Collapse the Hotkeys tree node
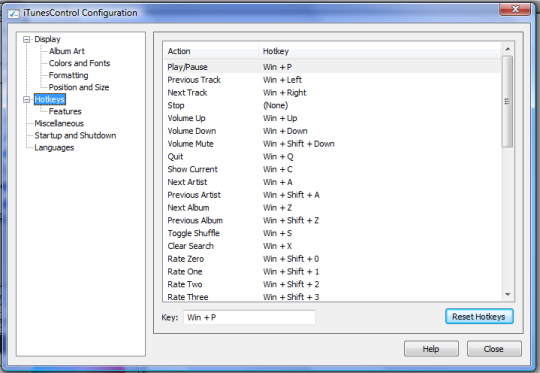This screenshot has height=373, width=540. click(x=27, y=100)
